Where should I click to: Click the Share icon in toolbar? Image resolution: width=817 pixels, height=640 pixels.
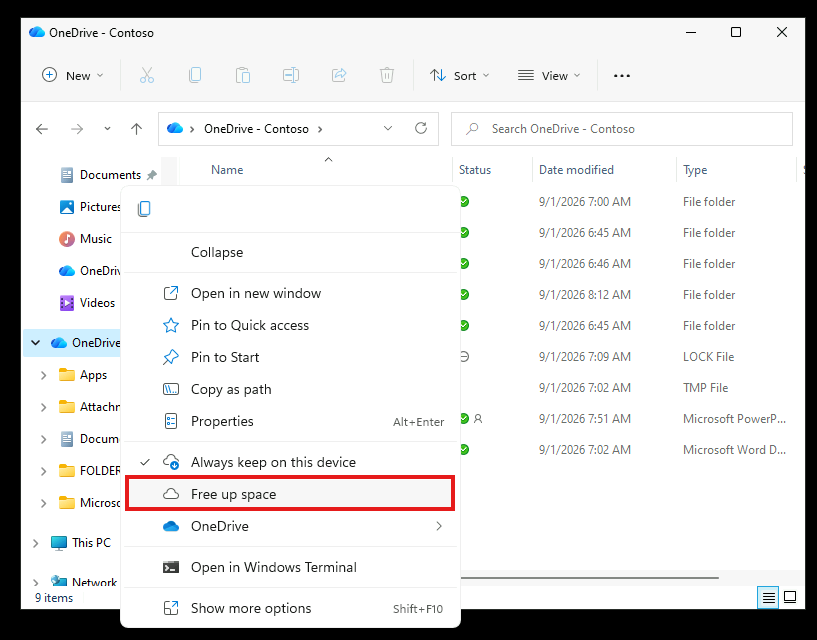coord(339,76)
